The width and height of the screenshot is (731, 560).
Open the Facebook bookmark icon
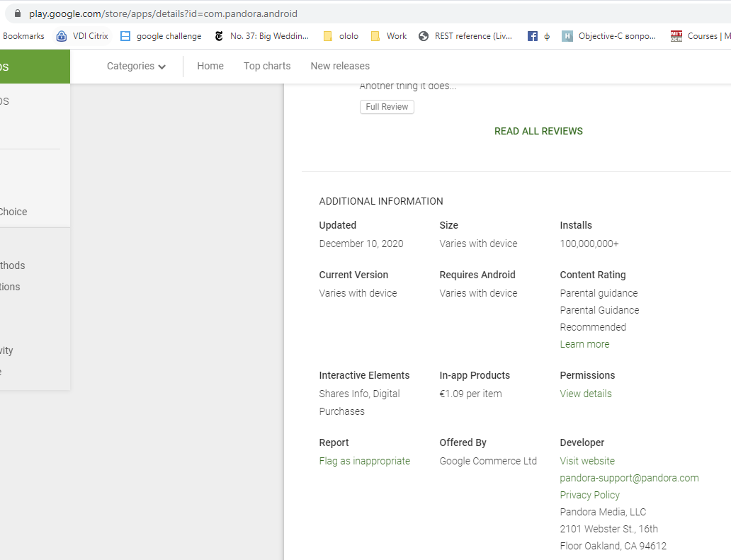[x=533, y=36]
